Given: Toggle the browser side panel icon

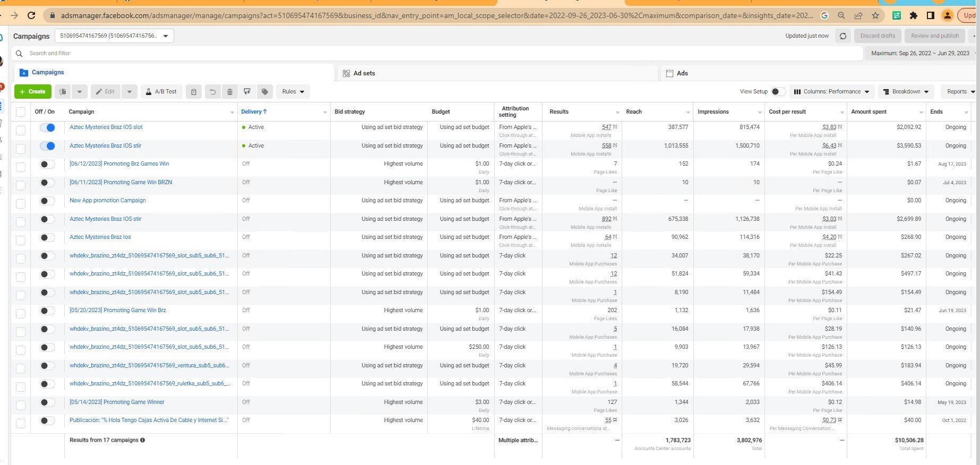Looking at the screenshot, I should pyautogui.click(x=930, y=15).
